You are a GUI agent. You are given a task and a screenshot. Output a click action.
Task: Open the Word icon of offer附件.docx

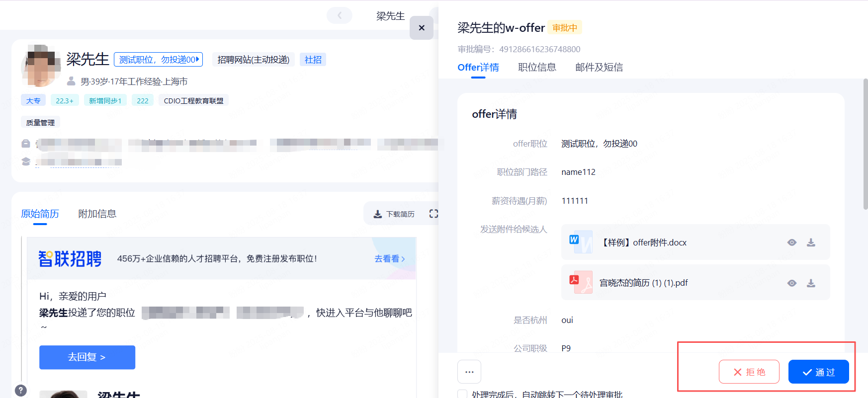580,242
